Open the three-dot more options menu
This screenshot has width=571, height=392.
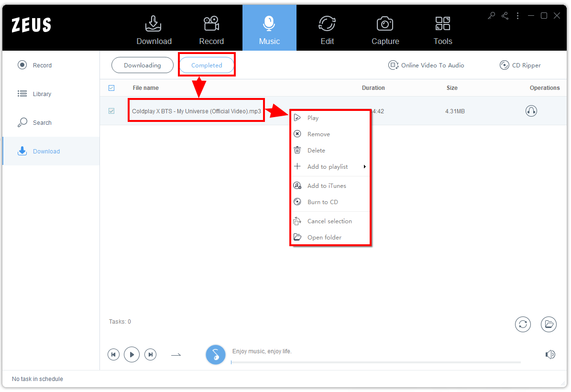tap(517, 16)
